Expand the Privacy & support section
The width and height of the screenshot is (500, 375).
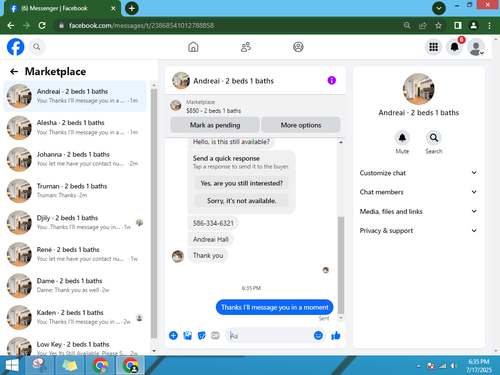pyautogui.click(x=418, y=231)
